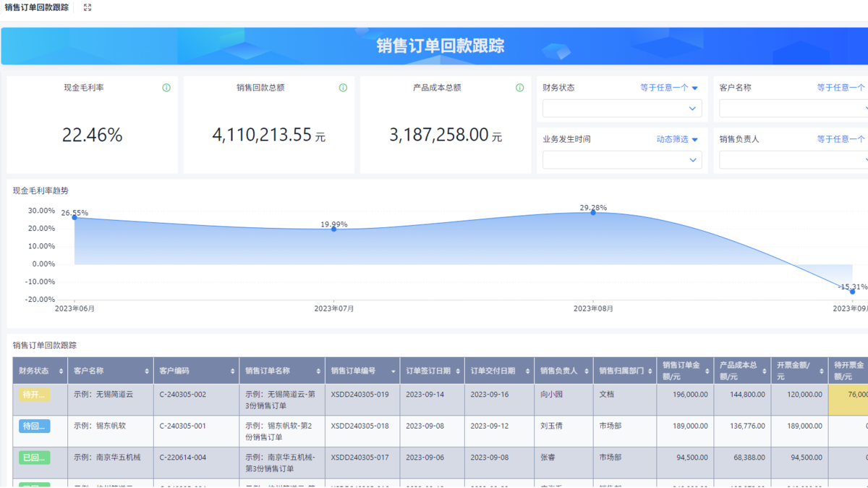868x488 pixels.
Task: Click 2023年07月 data point 19.99%
Action: (x=333, y=229)
